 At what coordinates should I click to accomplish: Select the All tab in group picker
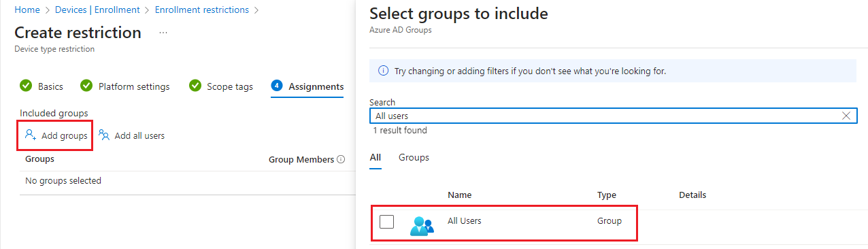coord(375,157)
